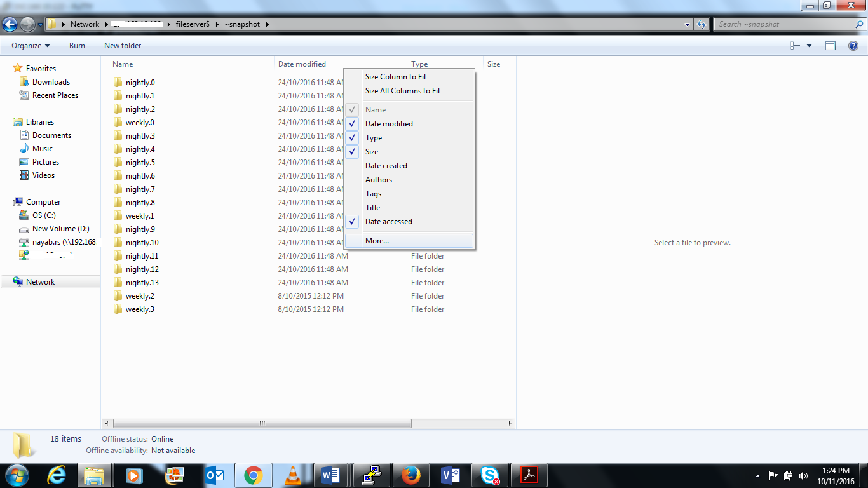Open the recent pages dropdown arrow

click(x=40, y=25)
